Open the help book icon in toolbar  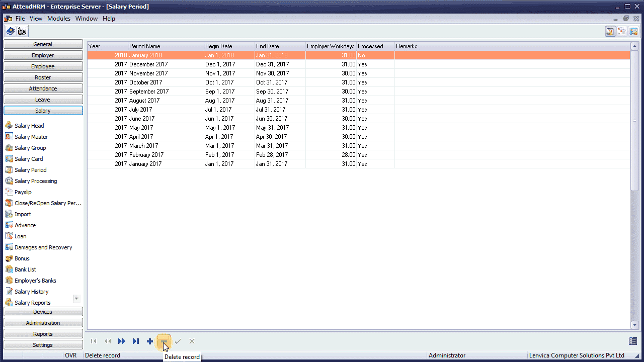click(10, 31)
